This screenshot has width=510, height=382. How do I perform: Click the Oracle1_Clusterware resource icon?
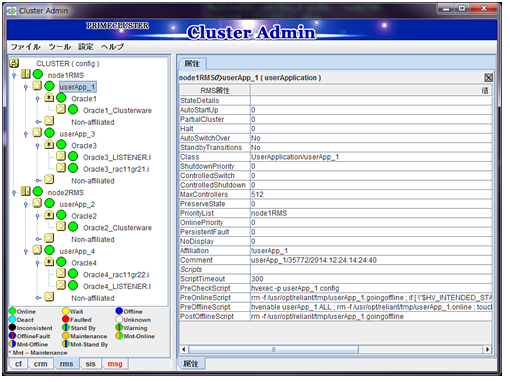pos(61,109)
